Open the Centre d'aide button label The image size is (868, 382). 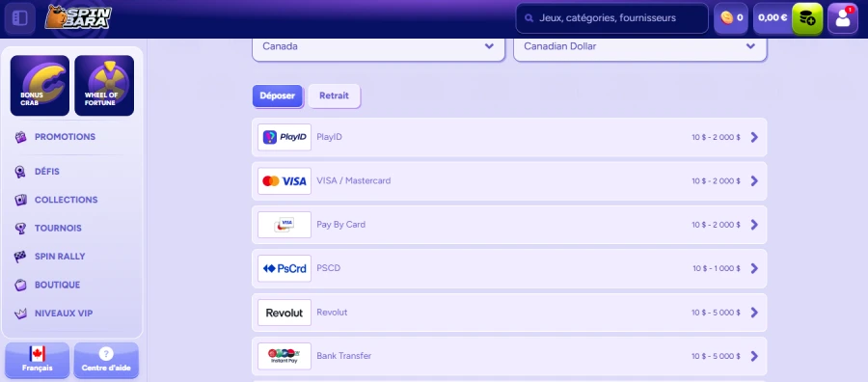pyautogui.click(x=106, y=368)
